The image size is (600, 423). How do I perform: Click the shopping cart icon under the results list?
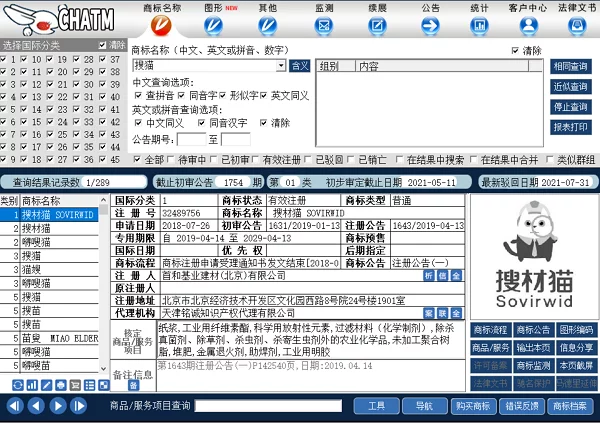(x=75, y=385)
